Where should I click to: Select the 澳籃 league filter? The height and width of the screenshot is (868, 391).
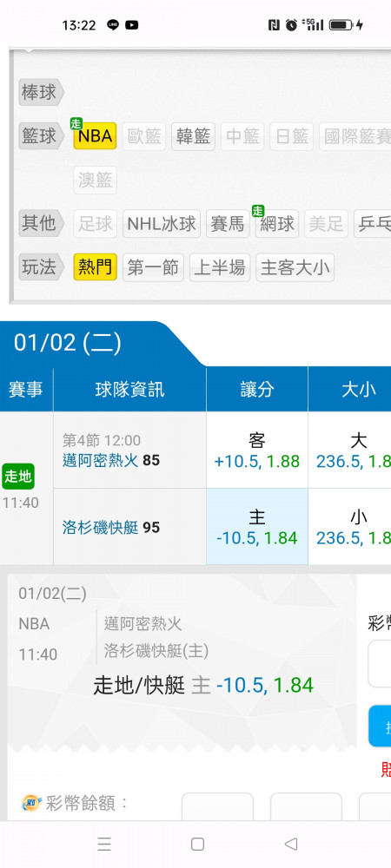[x=96, y=180]
